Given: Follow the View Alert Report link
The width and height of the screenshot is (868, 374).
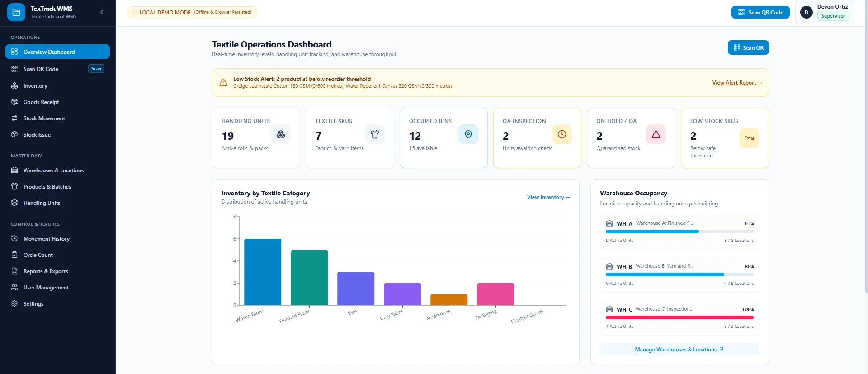Looking at the screenshot, I should click(x=737, y=83).
